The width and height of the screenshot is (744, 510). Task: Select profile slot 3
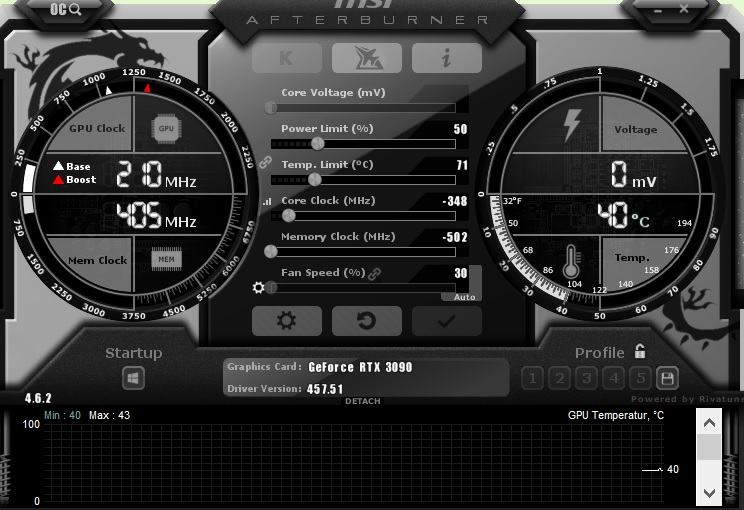pyautogui.click(x=586, y=378)
